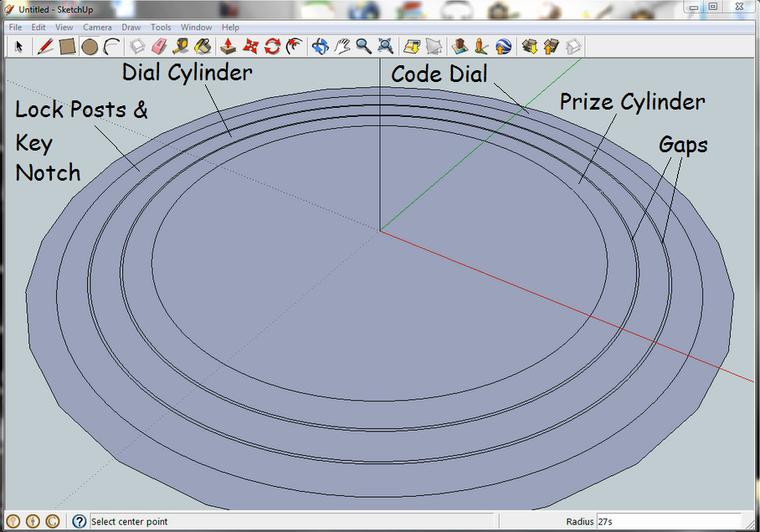Image resolution: width=760 pixels, height=532 pixels.
Task: Open the Photo Textures tool
Action: click(x=481, y=47)
